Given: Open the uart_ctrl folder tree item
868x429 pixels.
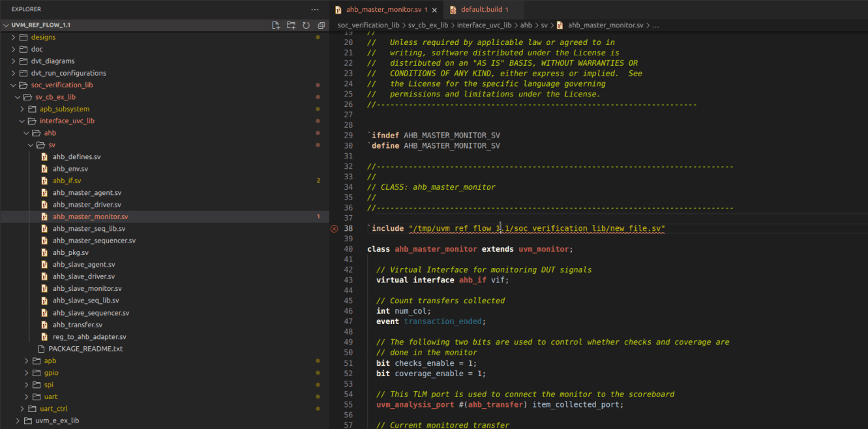Looking at the screenshot, I should tap(52, 408).
